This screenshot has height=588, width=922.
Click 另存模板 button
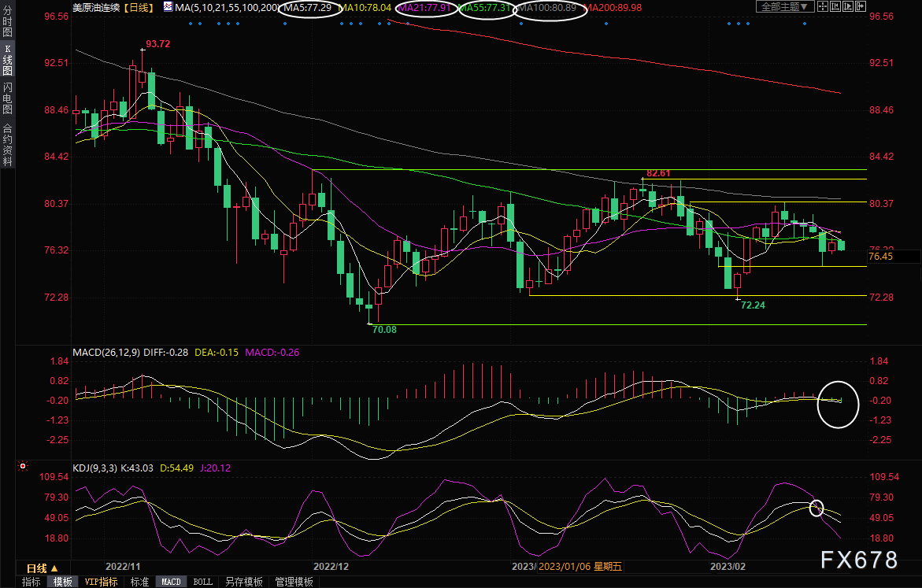(243, 582)
